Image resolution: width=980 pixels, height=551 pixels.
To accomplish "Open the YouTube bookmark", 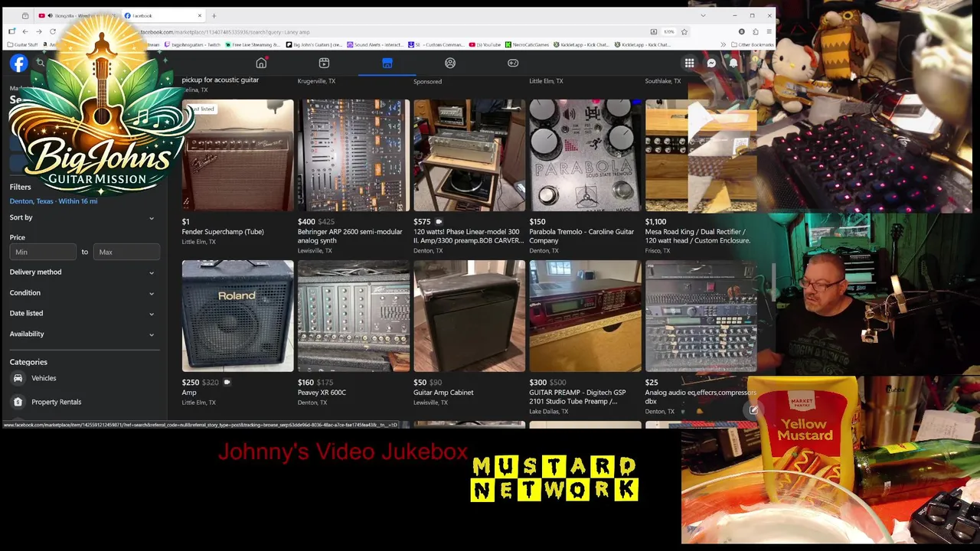I will point(485,44).
